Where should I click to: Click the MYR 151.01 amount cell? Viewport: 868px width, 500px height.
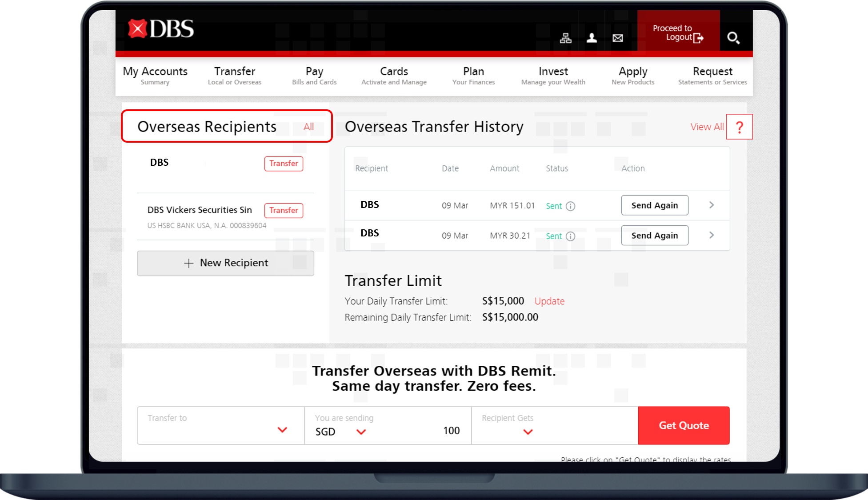coord(512,206)
